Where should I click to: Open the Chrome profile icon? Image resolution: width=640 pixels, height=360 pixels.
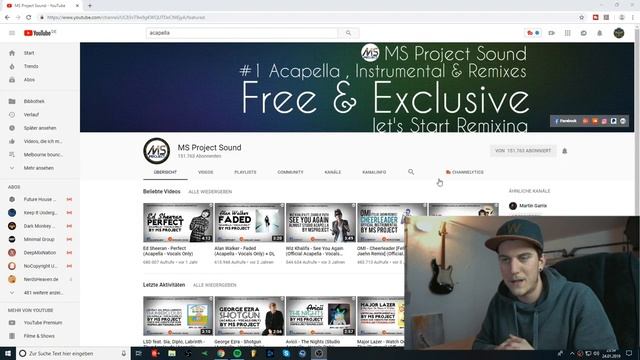tap(622, 18)
